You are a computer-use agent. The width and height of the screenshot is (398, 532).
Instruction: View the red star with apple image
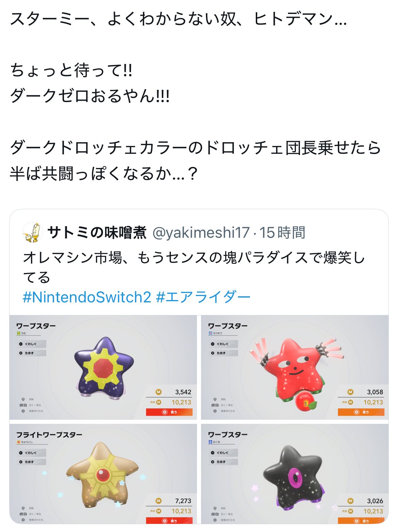pyautogui.click(x=295, y=367)
